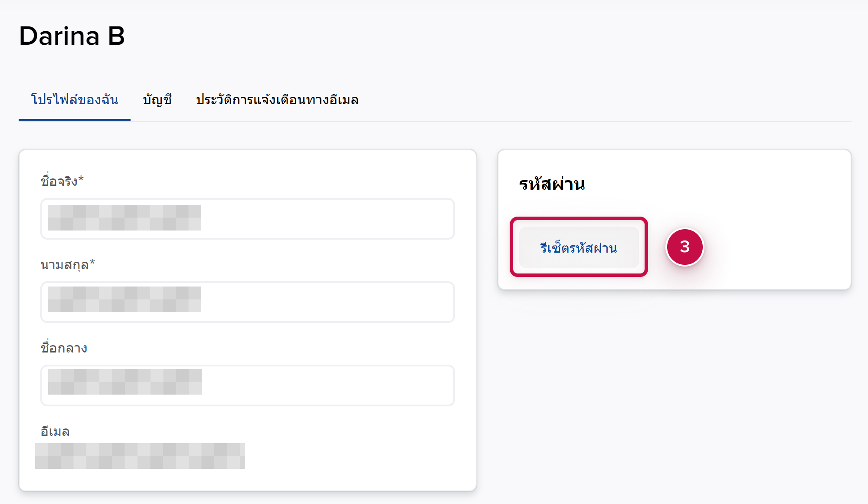Click the blurred middle name text
Screen dimensions: 868x504
click(124, 382)
